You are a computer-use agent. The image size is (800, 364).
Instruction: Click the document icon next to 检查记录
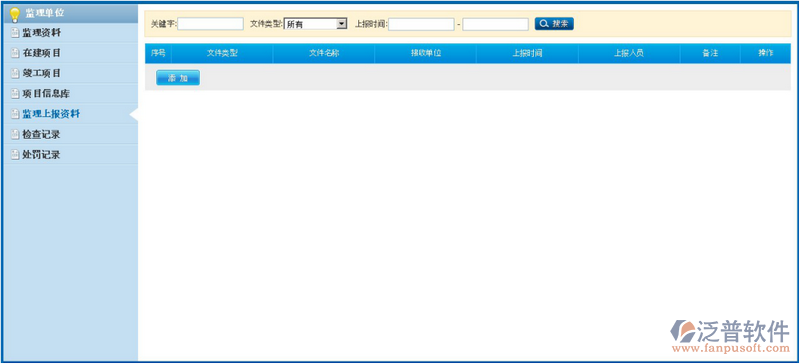(x=15, y=135)
